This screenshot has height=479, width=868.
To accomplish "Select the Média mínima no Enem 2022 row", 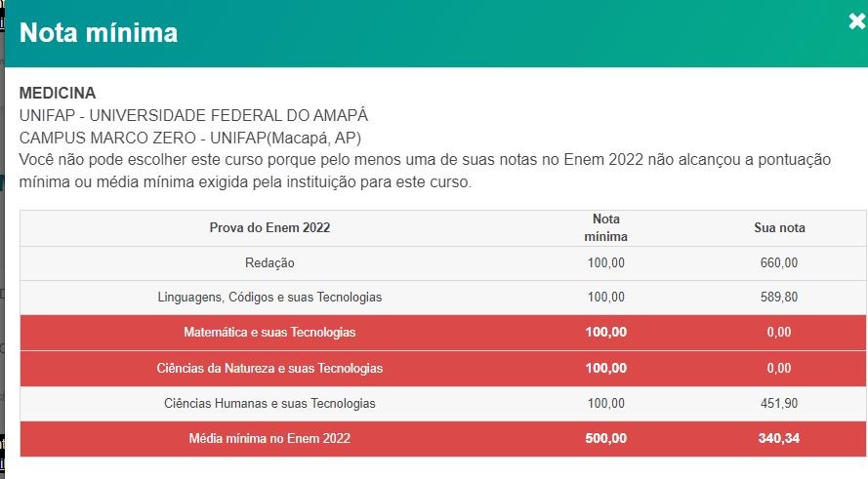I will [269, 439].
